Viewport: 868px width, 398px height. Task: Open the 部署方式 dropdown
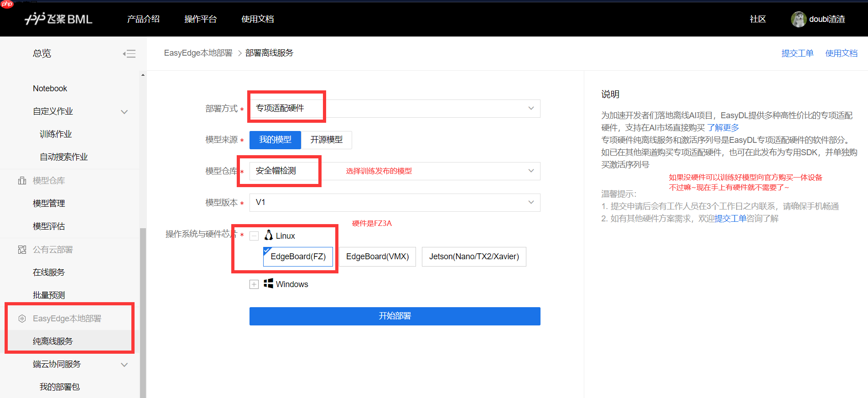tap(395, 108)
